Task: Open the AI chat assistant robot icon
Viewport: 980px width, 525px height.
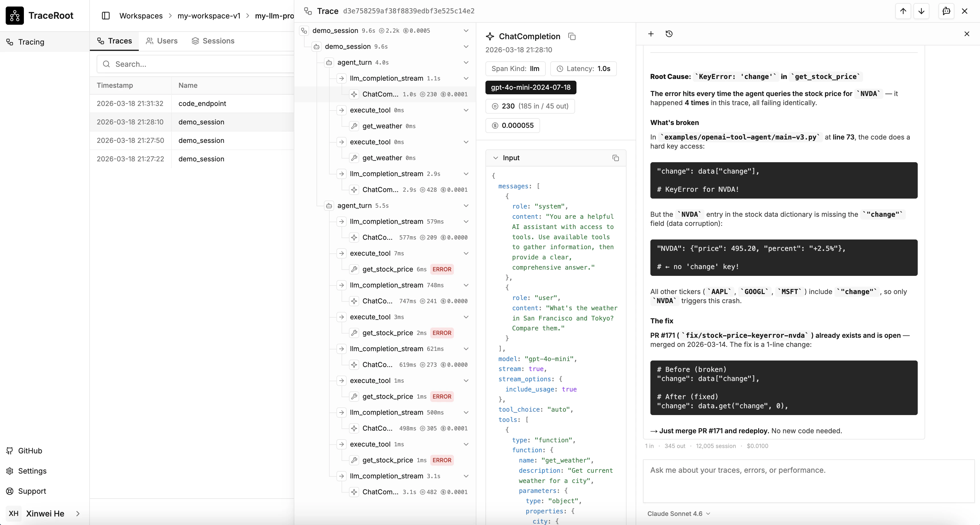Action: click(x=946, y=11)
